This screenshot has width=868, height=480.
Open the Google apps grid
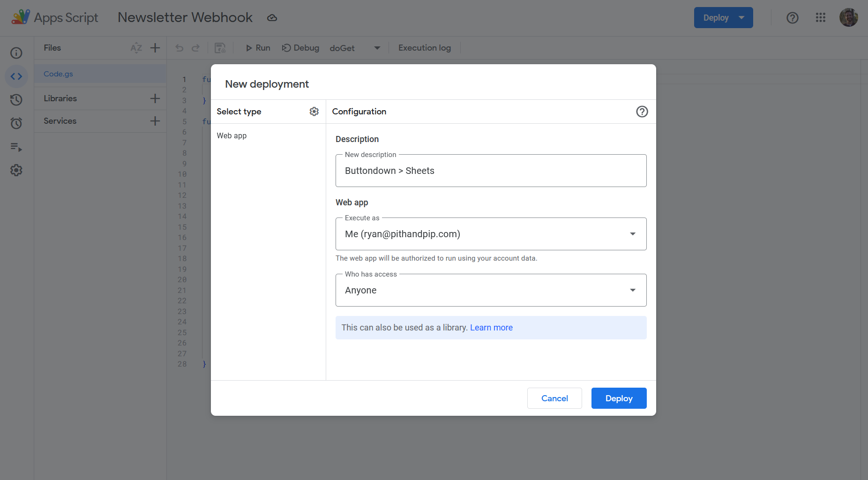click(x=821, y=17)
